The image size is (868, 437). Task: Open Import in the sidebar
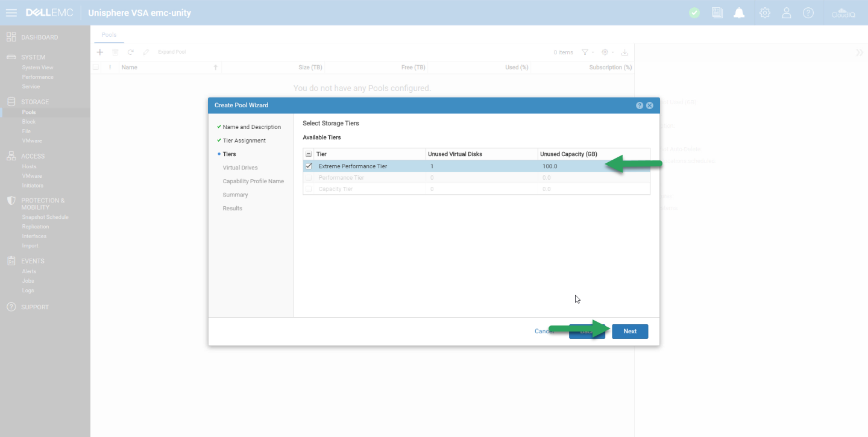coord(30,246)
